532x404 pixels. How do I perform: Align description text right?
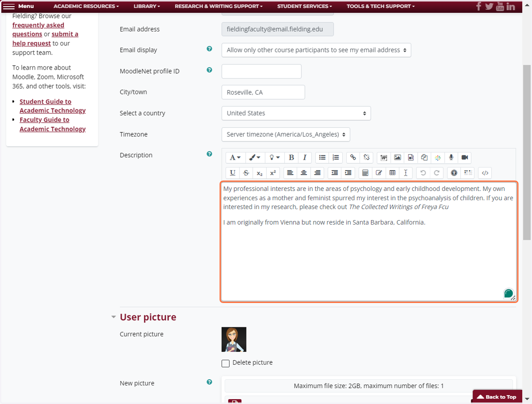(317, 173)
